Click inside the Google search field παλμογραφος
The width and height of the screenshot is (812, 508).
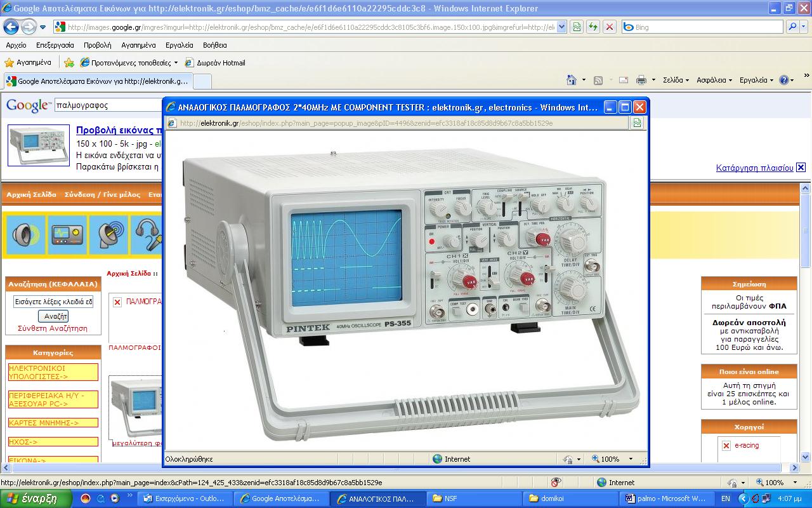(108, 105)
